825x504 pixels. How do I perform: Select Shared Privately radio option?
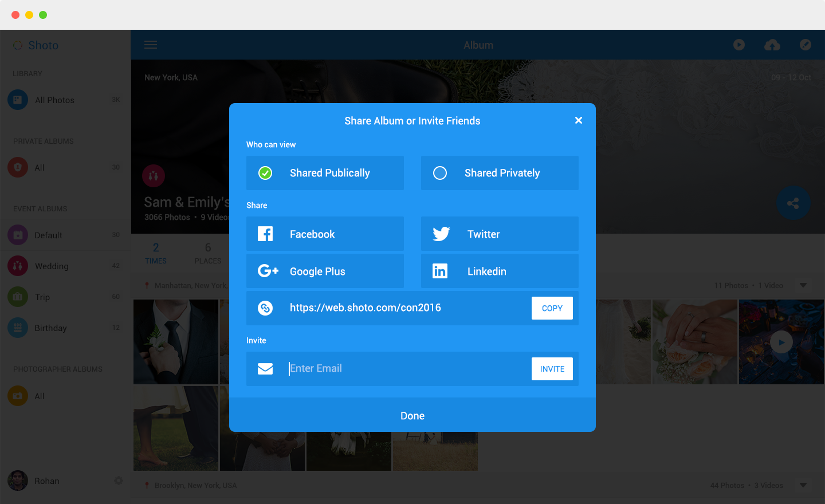point(500,173)
